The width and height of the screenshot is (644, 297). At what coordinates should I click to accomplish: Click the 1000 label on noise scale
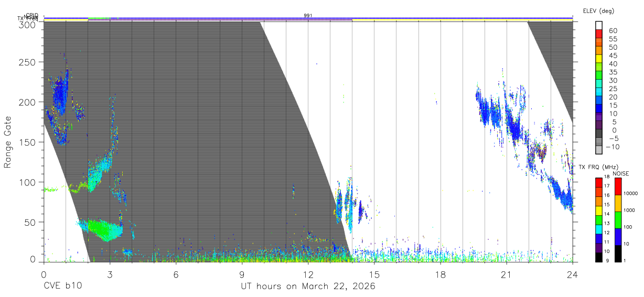pos(630,210)
